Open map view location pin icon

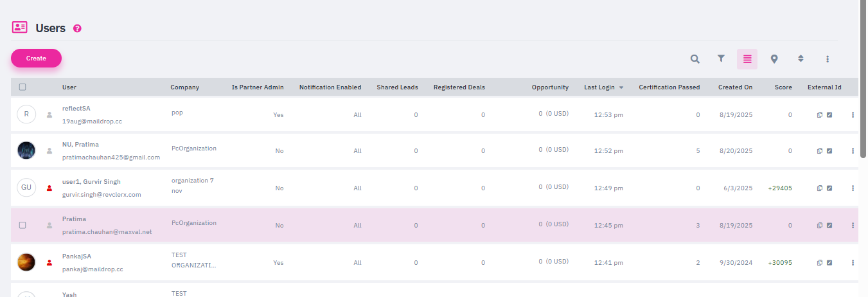coord(774,59)
